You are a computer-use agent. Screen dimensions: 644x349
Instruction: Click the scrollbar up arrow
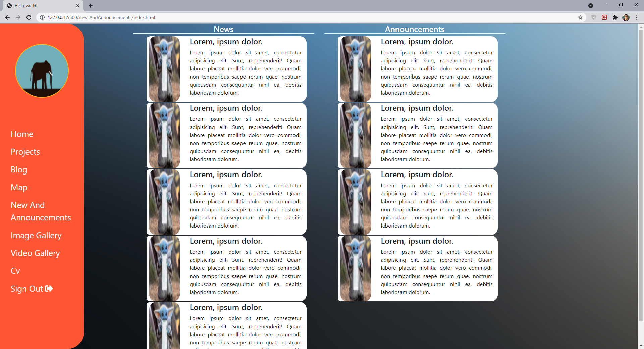pyautogui.click(x=641, y=26)
